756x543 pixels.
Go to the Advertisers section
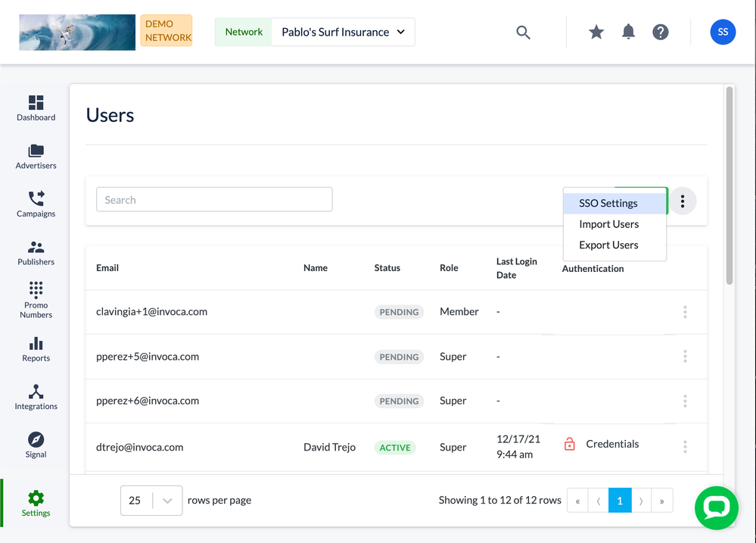pyautogui.click(x=36, y=156)
